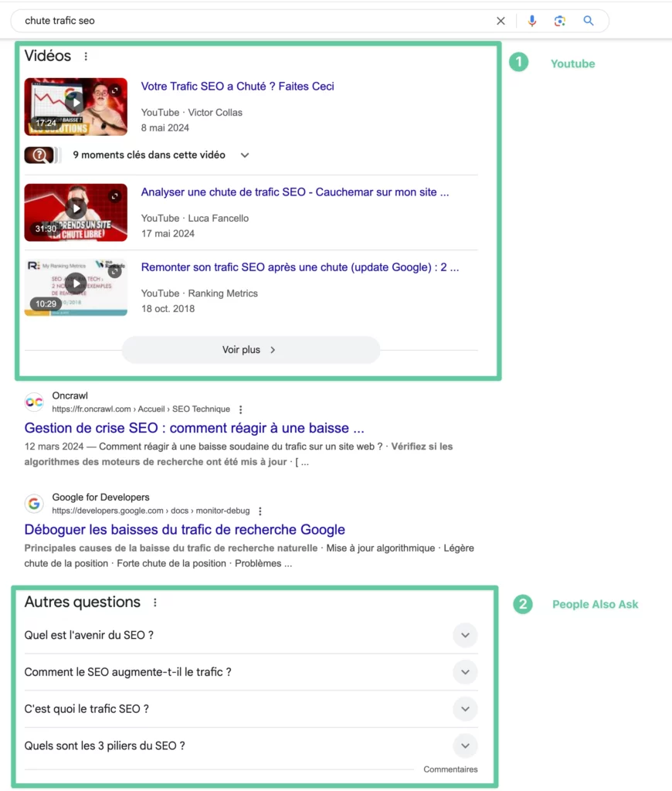Open Google Lens image search icon
This screenshot has width=672, height=791.
(559, 21)
